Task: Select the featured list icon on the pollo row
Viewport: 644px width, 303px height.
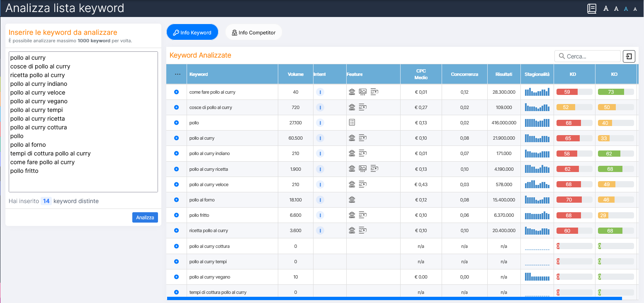Action: (352, 122)
